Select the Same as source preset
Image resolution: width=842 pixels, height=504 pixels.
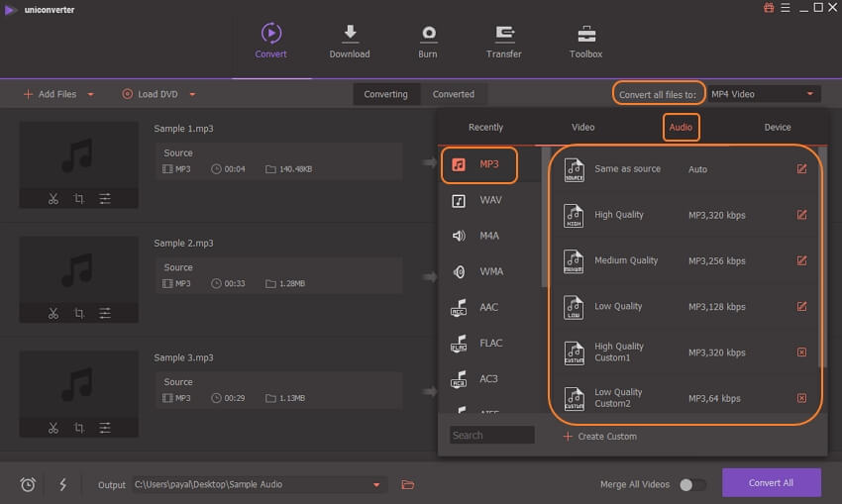(684, 169)
